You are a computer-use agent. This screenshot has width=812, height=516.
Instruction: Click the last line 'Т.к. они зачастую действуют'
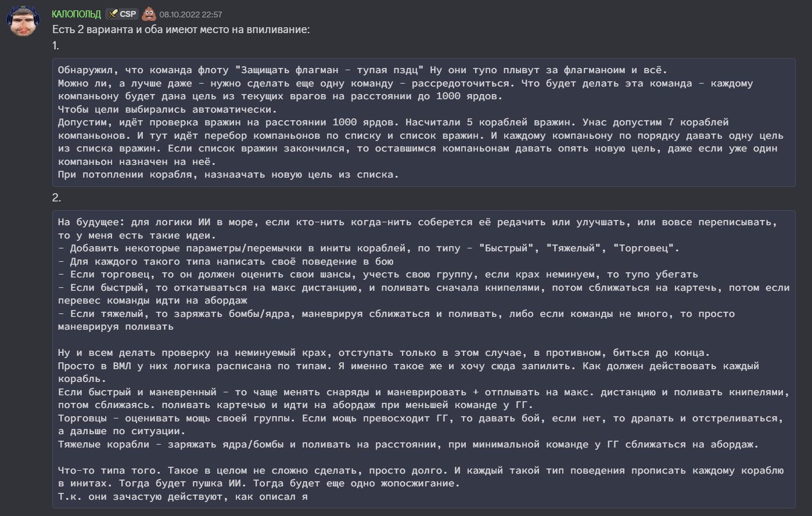point(182,497)
